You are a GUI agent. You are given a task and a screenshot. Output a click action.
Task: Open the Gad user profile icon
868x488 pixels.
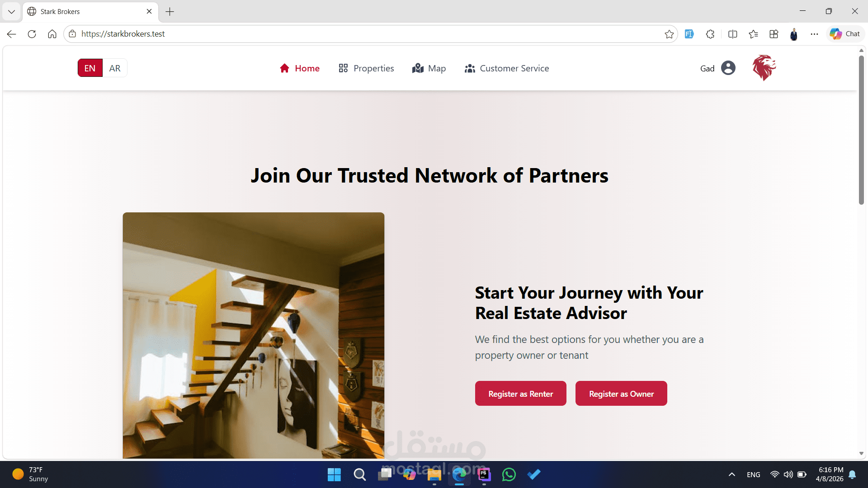(728, 68)
